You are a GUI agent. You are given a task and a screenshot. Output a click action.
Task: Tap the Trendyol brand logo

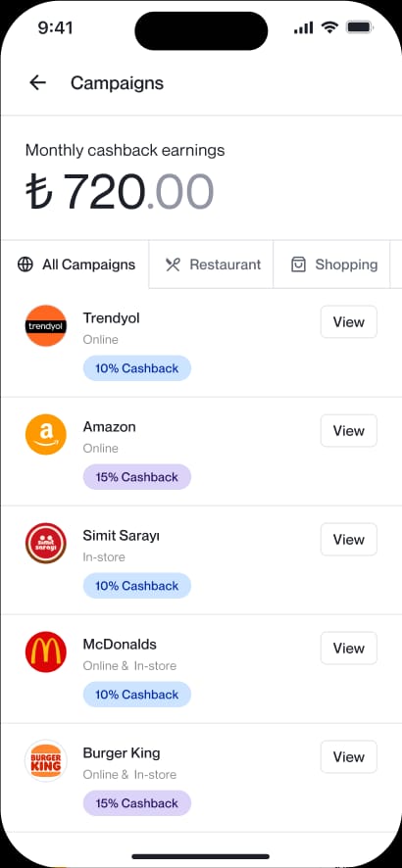[x=46, y=325]
